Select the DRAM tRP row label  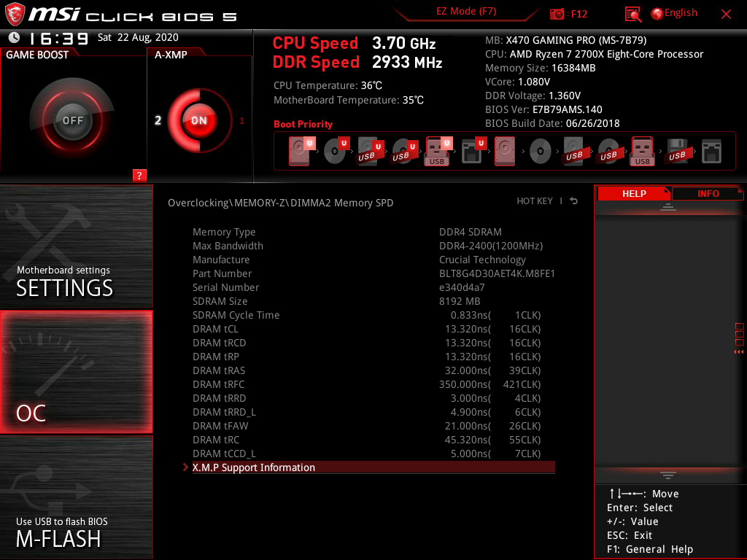click(x=216, y=356)
